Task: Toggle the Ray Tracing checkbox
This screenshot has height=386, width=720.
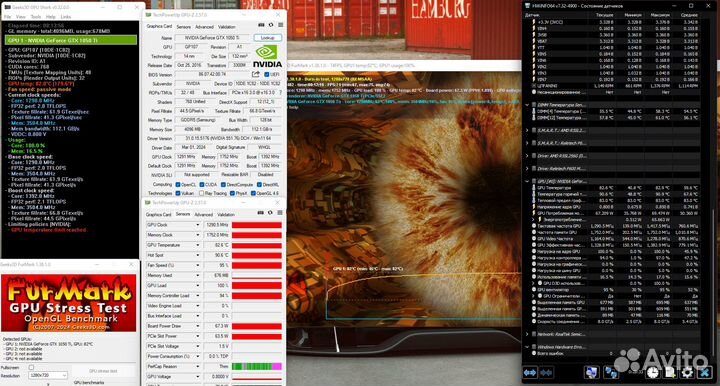Action: pyautogui.click(x=201, y=193)
